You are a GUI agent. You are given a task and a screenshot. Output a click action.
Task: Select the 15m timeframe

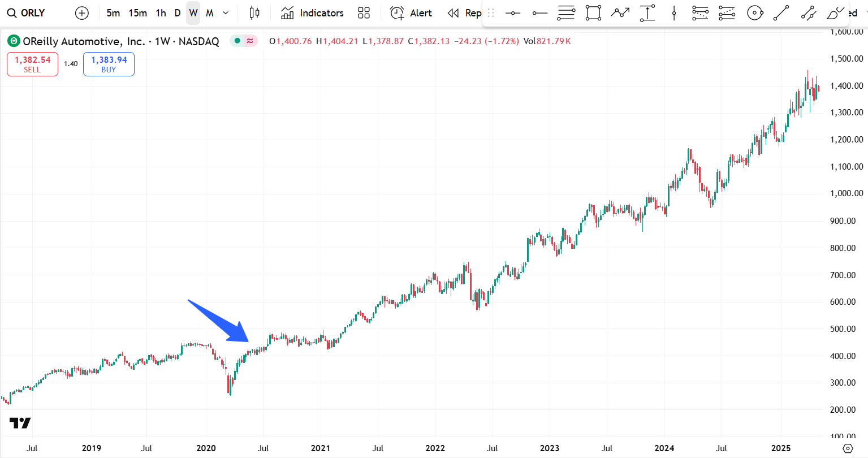(137, 12)
